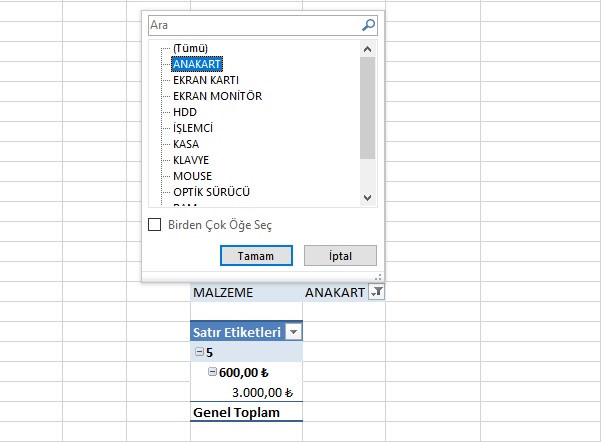
Task: Select KASA item in the list
Action: point(186,144)
